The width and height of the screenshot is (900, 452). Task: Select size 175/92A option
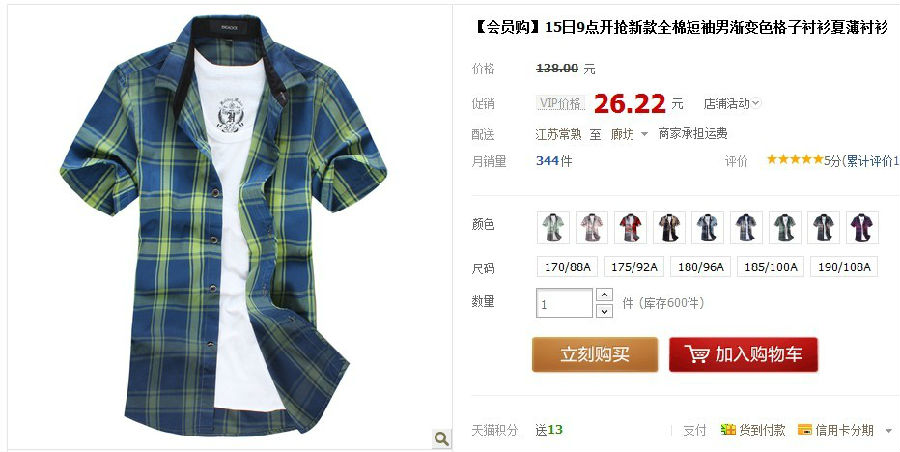634,267
